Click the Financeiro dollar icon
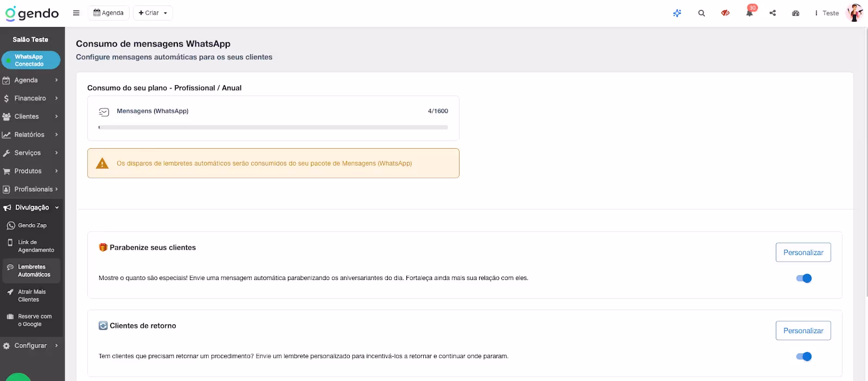The image size is (868, 381). (x=7, y=98)
